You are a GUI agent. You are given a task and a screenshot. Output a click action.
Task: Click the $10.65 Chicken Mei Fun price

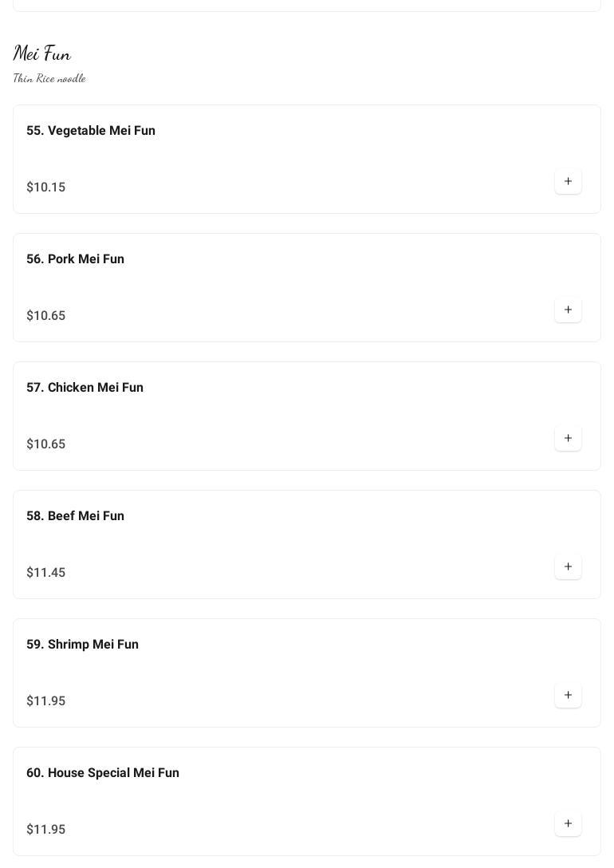[x=46, y=444]
